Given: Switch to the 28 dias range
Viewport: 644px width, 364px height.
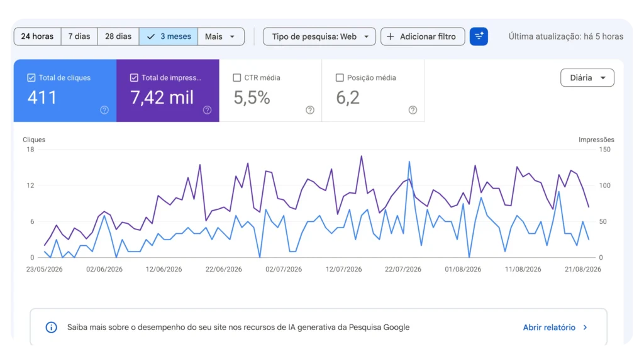Looking at the screenshot, I should (118, 36).
